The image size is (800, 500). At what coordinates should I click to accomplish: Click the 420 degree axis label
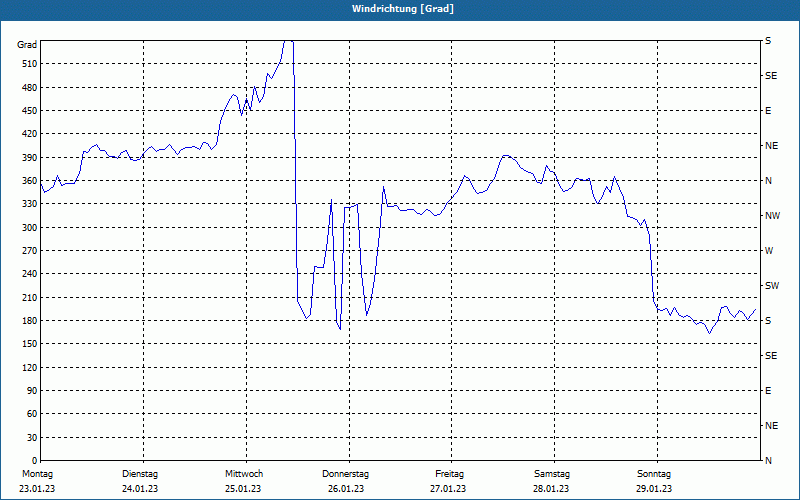point(31,134)
